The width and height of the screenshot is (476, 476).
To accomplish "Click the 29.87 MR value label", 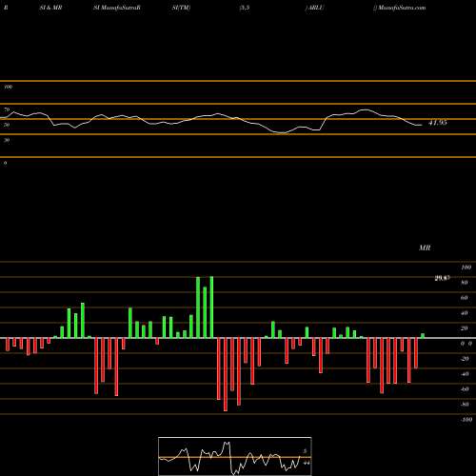I will coord(442,278).
